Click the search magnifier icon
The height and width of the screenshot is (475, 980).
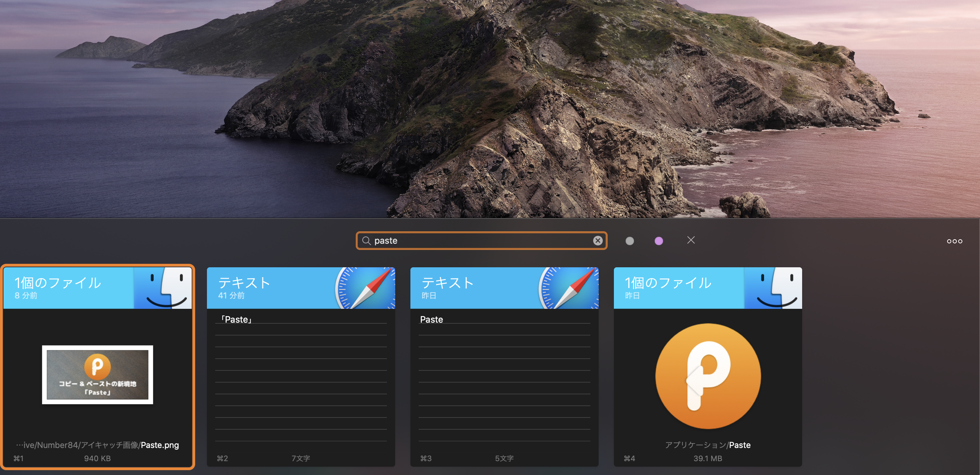tap(366, 241)
